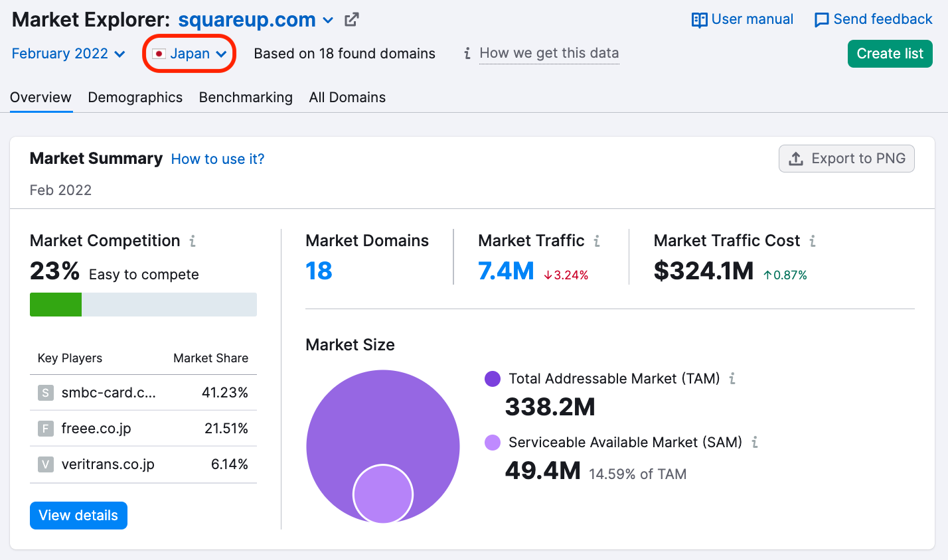Click info icon next to Market Traffic Cost
Viewport: 948px width, 560px height.
(813, 241)
